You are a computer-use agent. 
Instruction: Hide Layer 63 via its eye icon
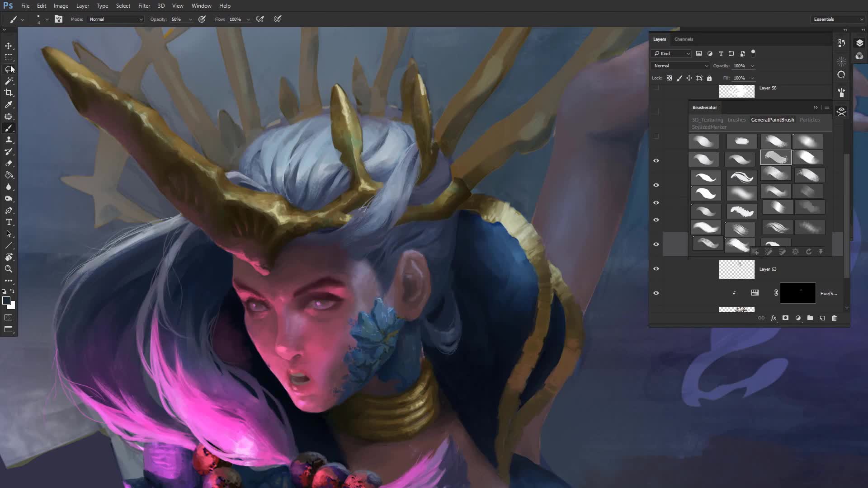[x=656, y=269]
